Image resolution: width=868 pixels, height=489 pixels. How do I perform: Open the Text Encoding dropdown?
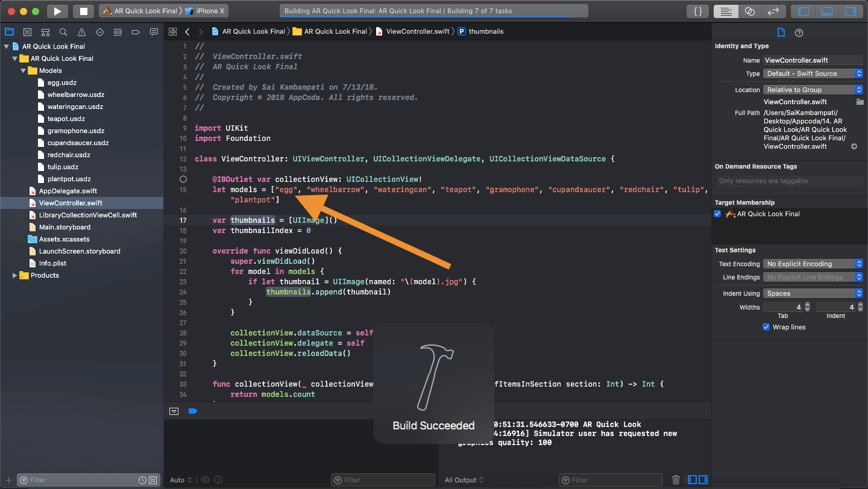(x=813, y=264)
